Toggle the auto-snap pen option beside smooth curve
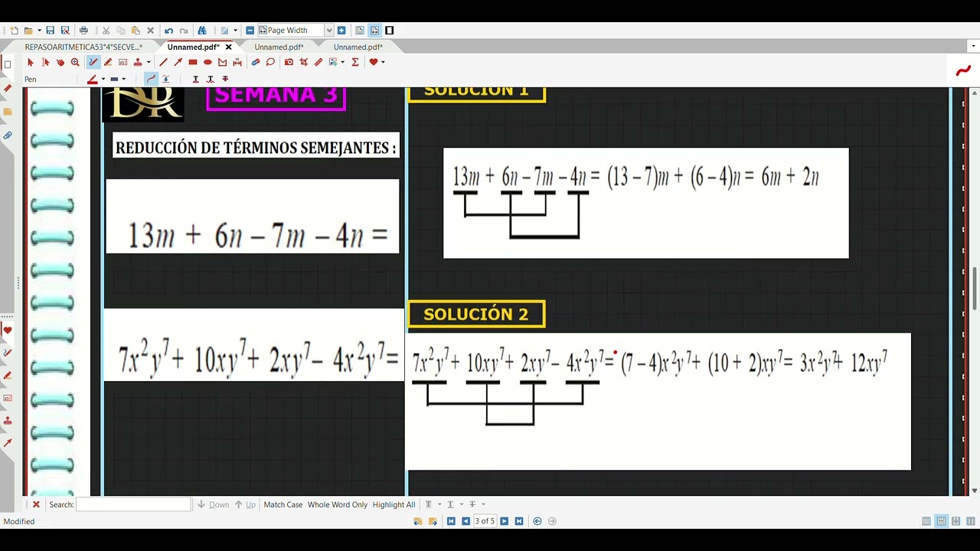Screen dimensions: 980x551 [165, 79]
